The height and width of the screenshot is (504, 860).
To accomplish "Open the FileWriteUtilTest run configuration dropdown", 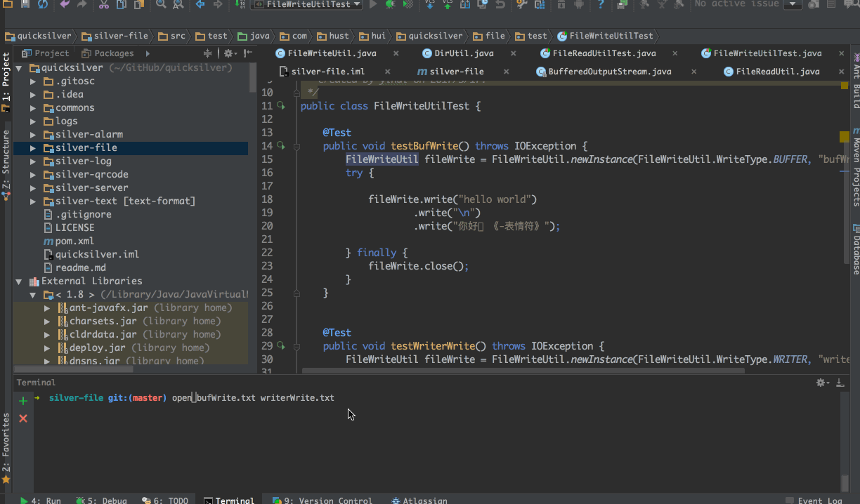I will tap(306, 4).
